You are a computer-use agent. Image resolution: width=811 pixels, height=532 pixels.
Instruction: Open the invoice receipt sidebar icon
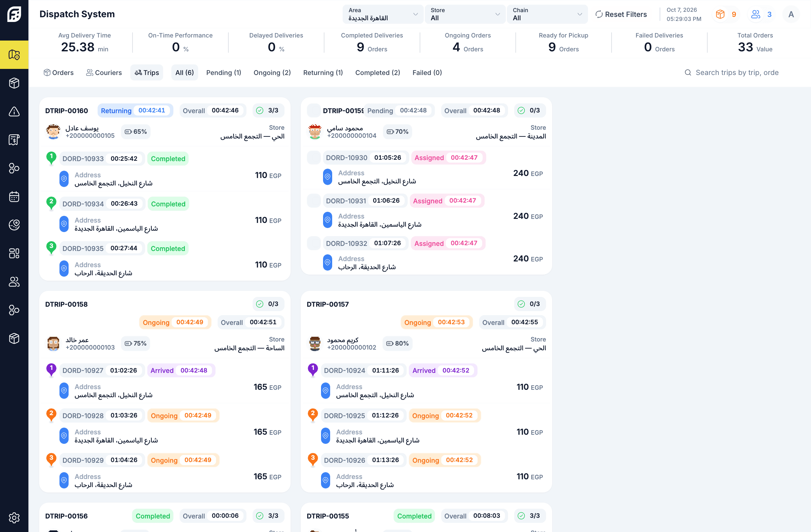click(14, 140)
